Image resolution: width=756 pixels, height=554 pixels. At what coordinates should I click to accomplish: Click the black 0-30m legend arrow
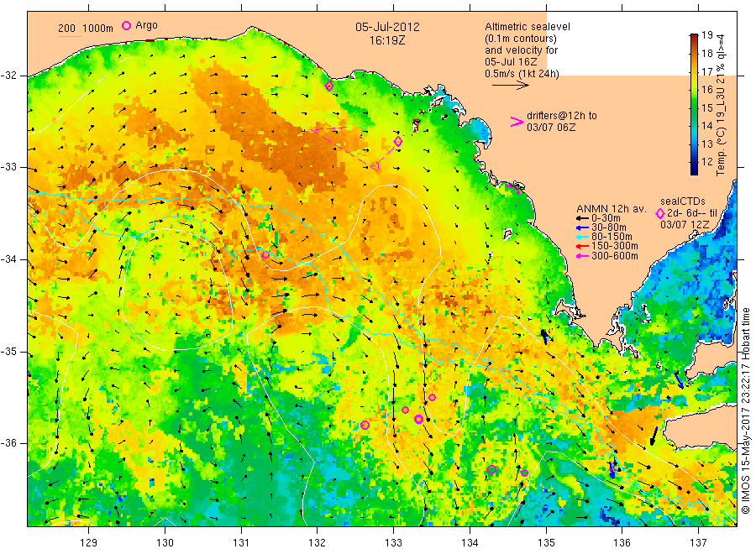point(583,219)
